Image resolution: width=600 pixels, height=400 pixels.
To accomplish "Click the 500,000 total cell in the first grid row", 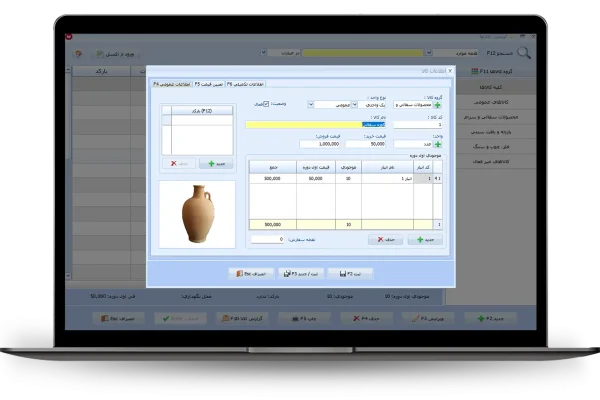I will (x=273, y=179).
